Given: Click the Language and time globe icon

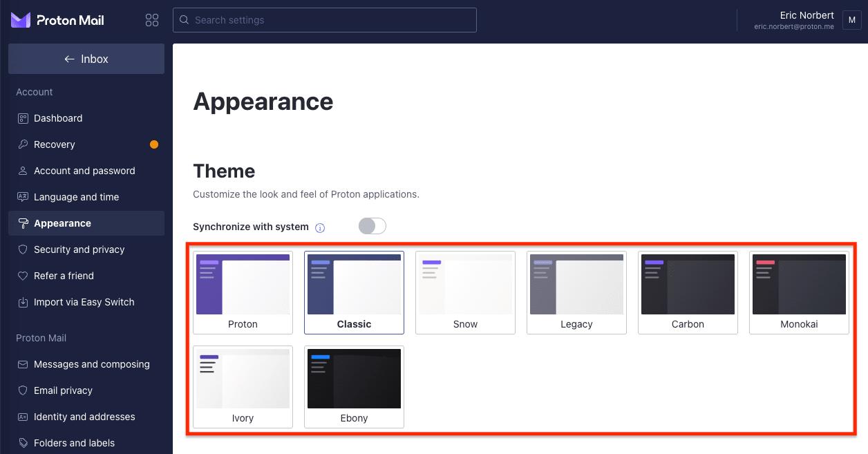Looking at the screenshot, I should [23, 197].
